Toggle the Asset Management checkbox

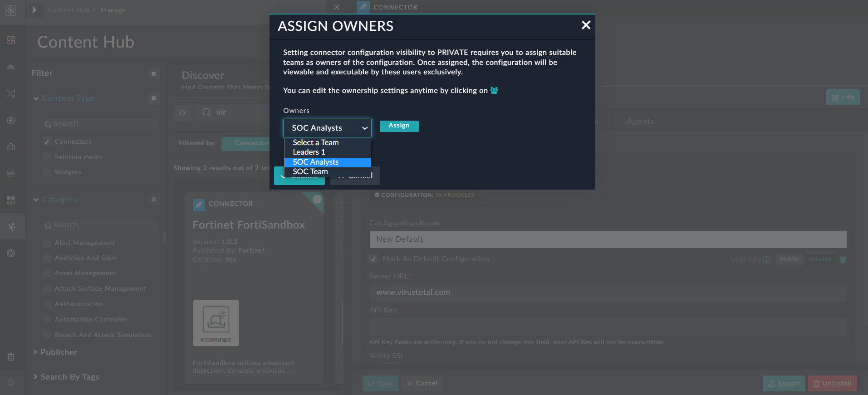tap(47, 273)
